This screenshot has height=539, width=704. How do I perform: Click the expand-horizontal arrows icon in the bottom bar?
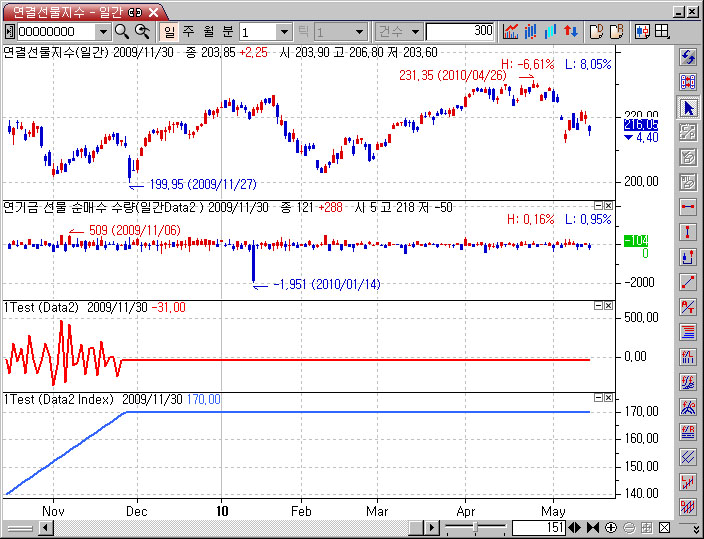click(575, 527)
